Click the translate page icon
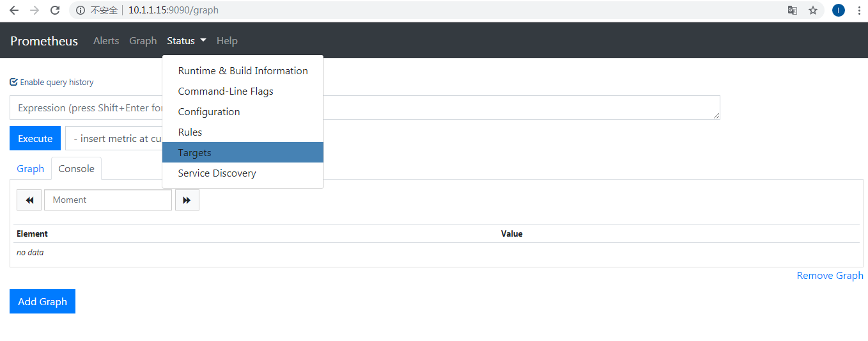This screenshot has height=341, width=868. [x=793, y=10]
